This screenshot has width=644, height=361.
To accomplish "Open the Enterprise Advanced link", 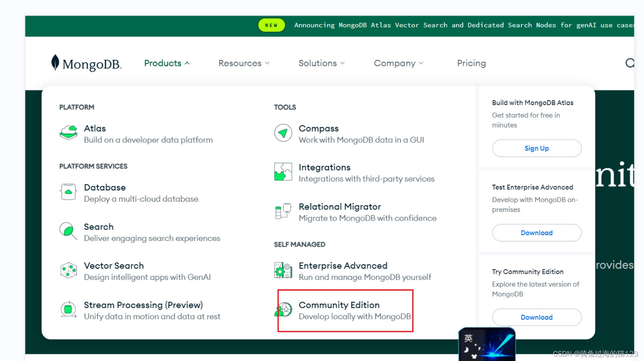I will pos(343,266).
